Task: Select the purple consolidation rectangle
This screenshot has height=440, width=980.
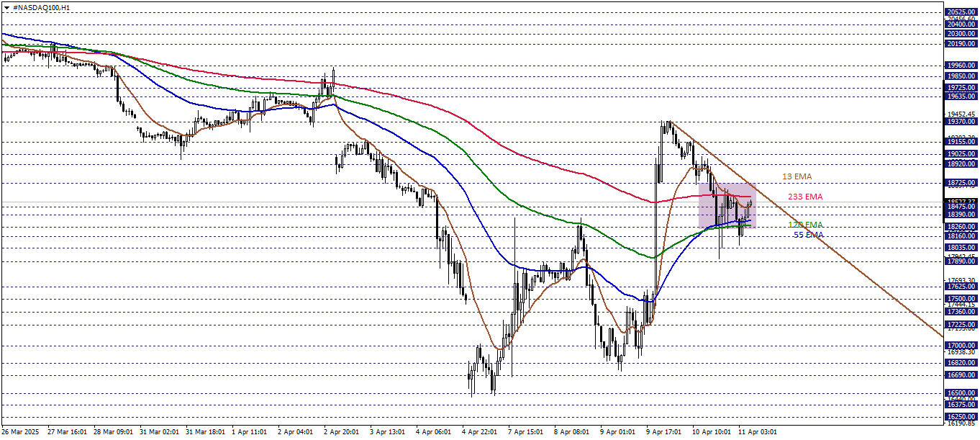Action: 727,206
